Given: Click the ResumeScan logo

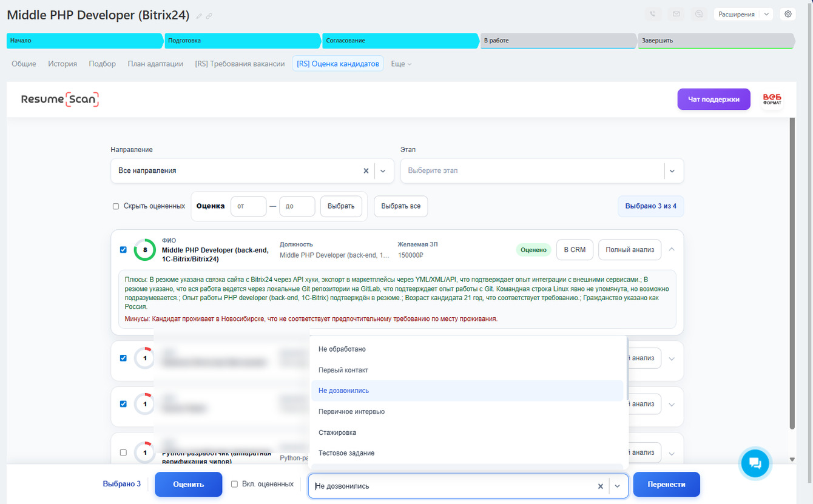Looking at the screenshot, I should coord(60,99).
